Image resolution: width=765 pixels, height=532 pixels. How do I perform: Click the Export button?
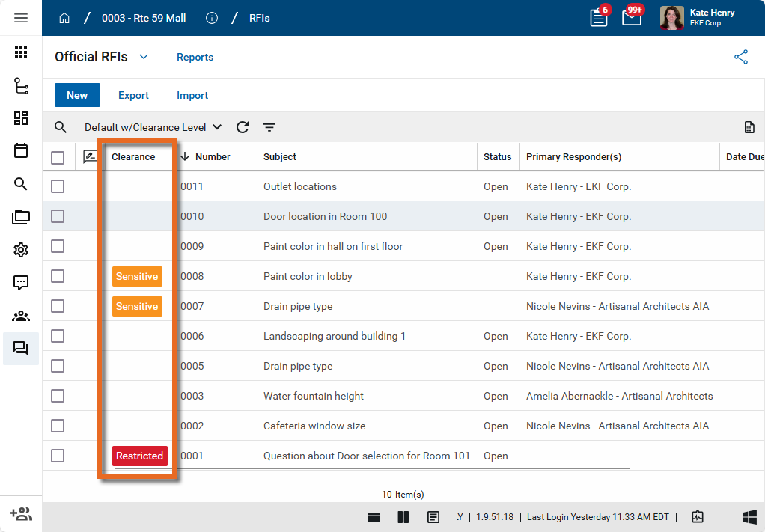(133, 95)
